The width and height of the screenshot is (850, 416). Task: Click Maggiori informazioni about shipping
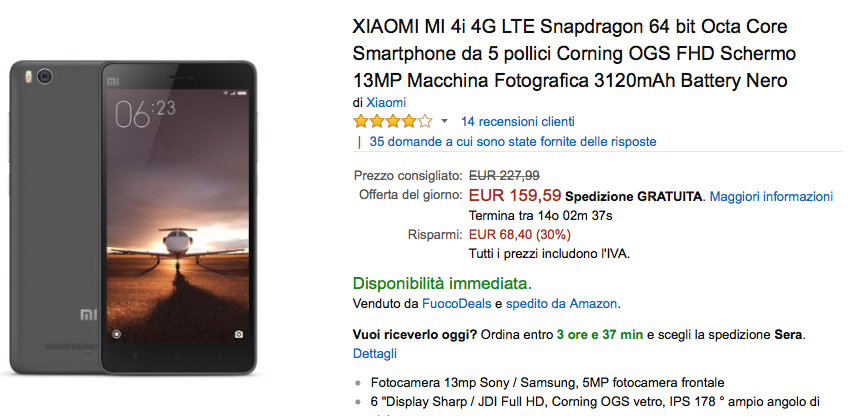pyautogui.click(x=771, y=196)
